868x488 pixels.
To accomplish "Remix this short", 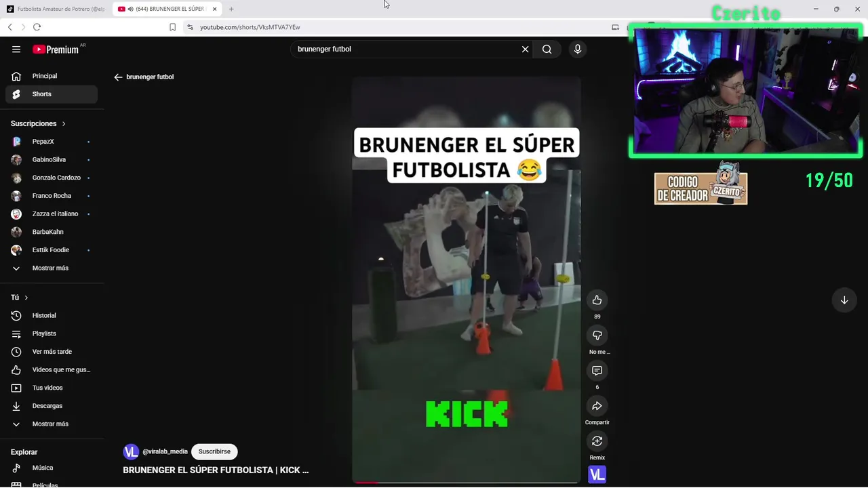I will point(597,441).
